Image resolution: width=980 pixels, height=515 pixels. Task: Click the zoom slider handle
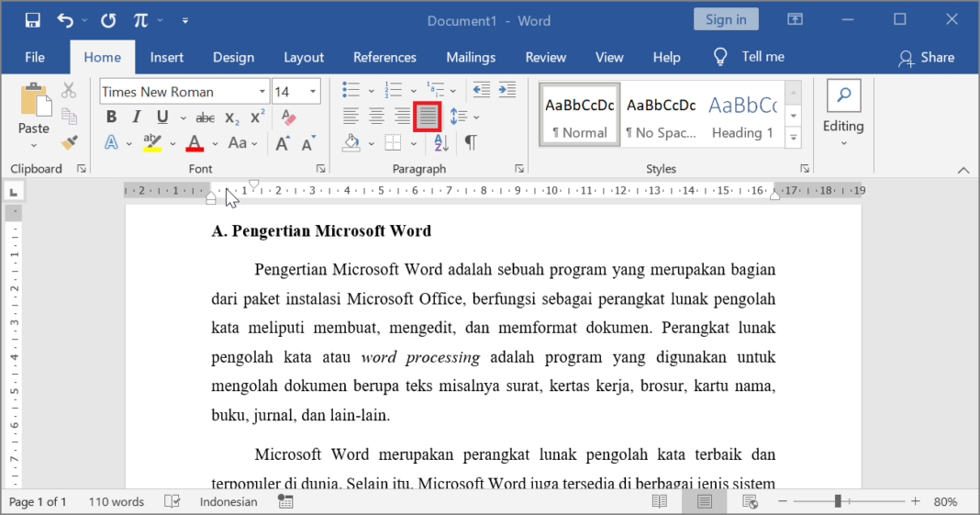838,501
